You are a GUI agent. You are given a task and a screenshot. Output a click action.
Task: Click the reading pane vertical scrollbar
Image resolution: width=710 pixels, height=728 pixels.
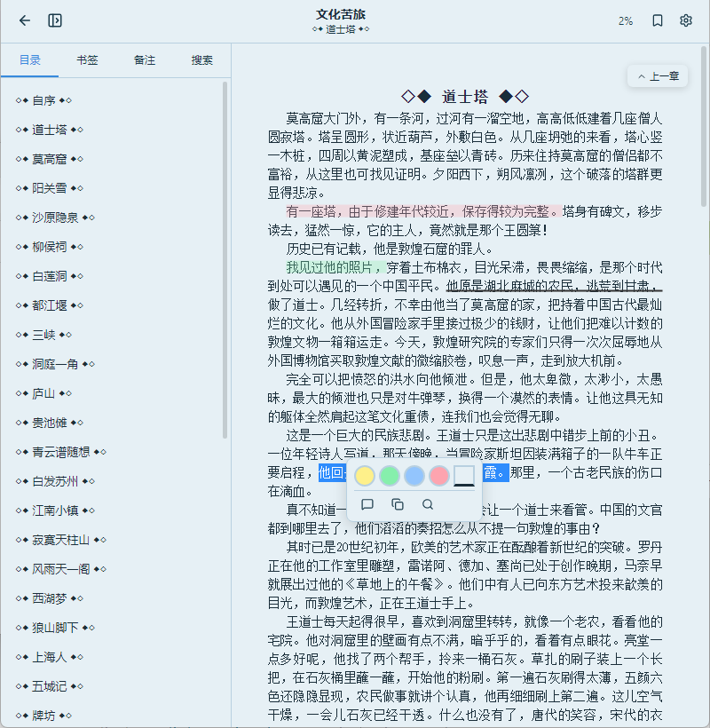pyautogui.click(x=704, y=126)
